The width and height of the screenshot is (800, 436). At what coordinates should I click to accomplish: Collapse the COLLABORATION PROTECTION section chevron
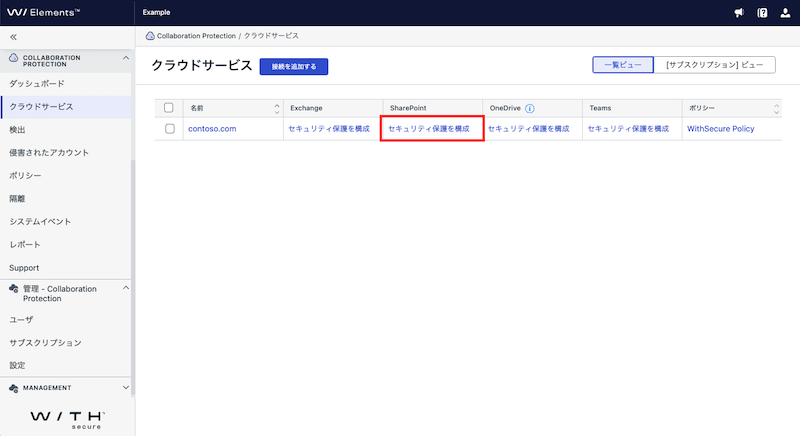pos(126,58)
